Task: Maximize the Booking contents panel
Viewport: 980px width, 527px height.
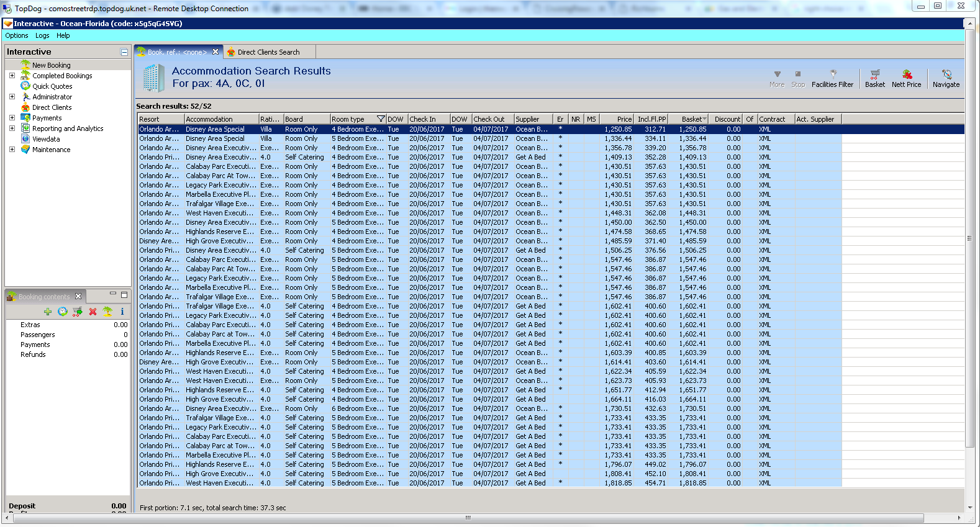Action: tap(124, 294)
